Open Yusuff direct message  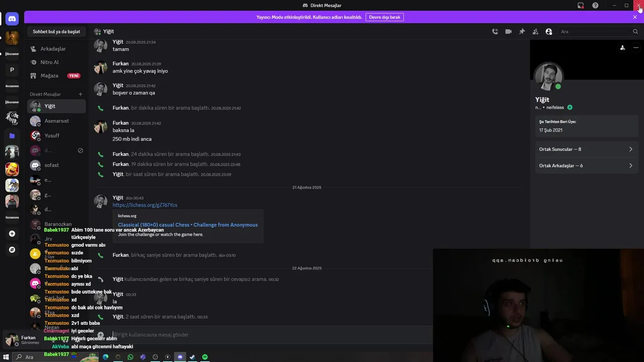(56, 136)
